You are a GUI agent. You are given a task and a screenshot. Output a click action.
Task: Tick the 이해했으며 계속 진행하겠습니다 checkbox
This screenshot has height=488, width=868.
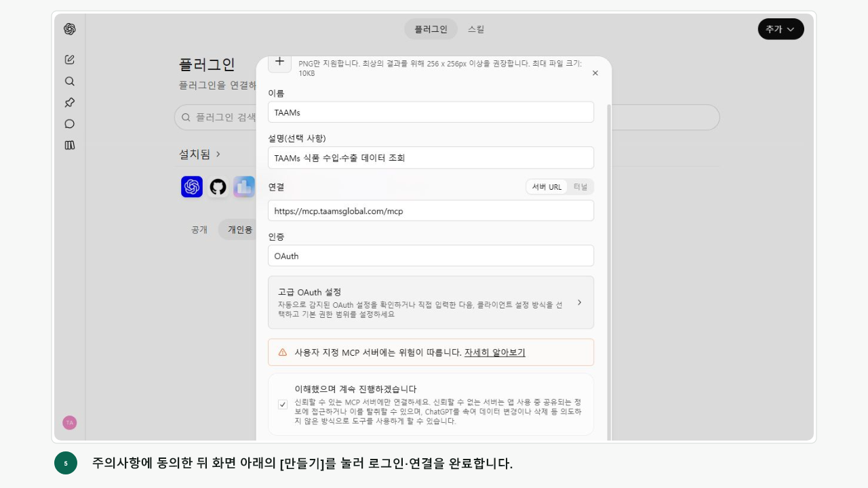click(283, 405)
